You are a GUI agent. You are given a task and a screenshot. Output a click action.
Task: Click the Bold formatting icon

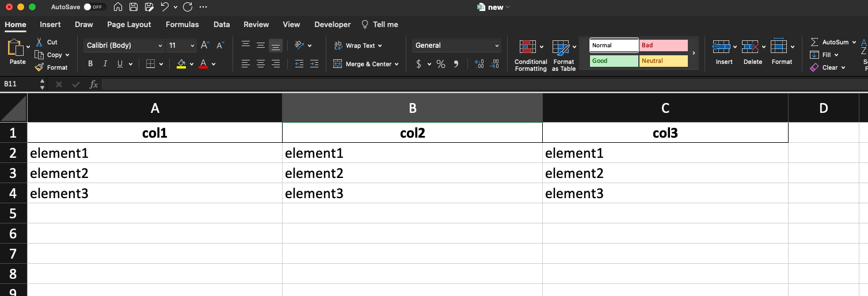point(90,64)
